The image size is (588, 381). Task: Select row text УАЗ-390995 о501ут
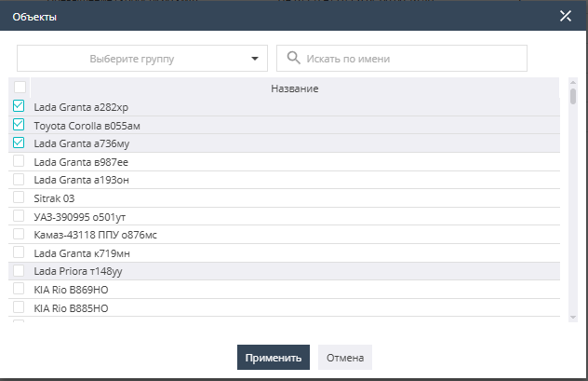(79, 217)
